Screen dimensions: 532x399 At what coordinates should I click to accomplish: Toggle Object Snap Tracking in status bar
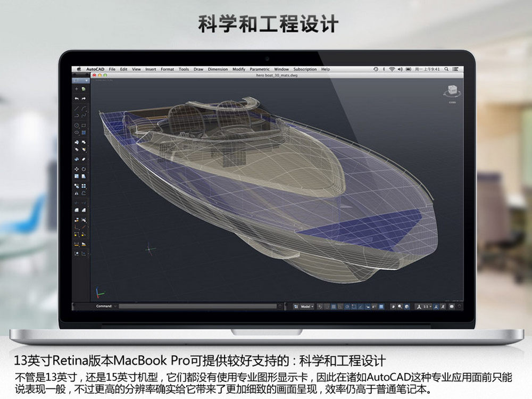(x=361, y=306)
